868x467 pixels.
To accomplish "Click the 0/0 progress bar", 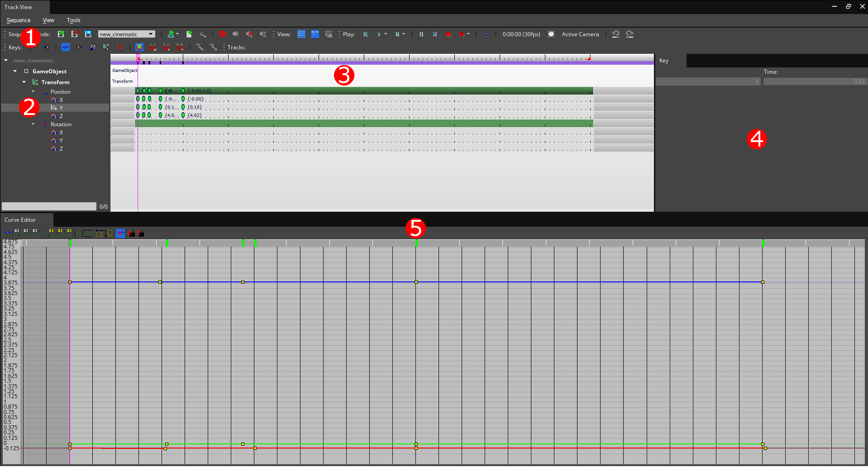I will pos(49,206).
